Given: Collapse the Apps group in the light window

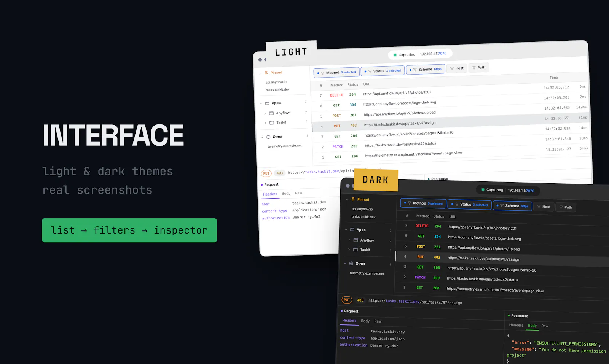Looking at the screenshot, I should tap(261, 103).
